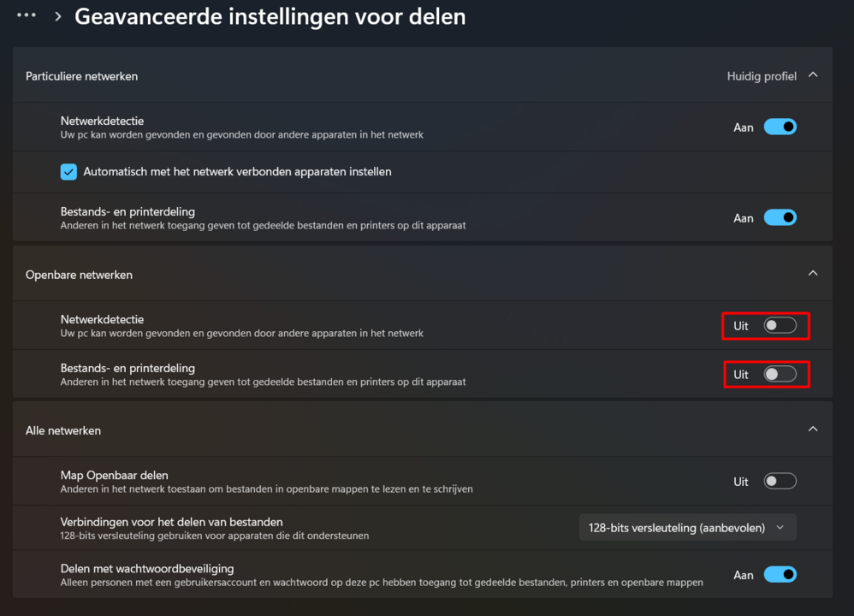Select the page title Geavanceerde instellingen voor delen
This screenshot has width=854, height=616.
click(270, 15)
